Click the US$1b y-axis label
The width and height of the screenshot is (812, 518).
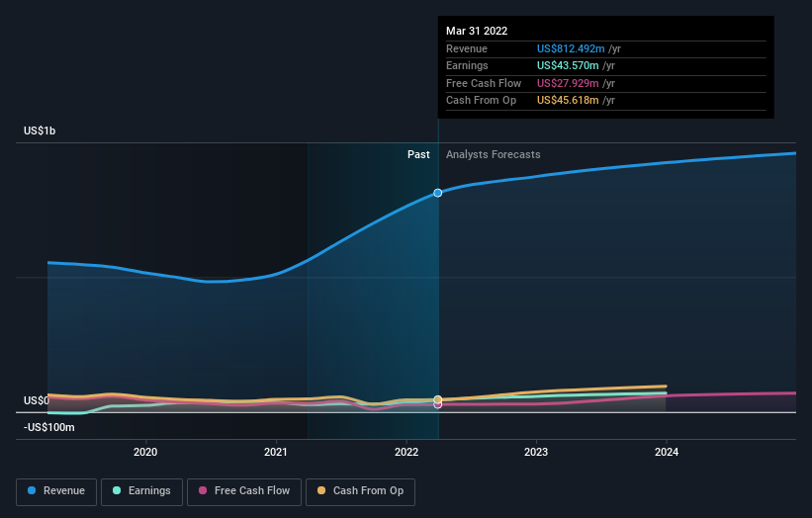40,130
